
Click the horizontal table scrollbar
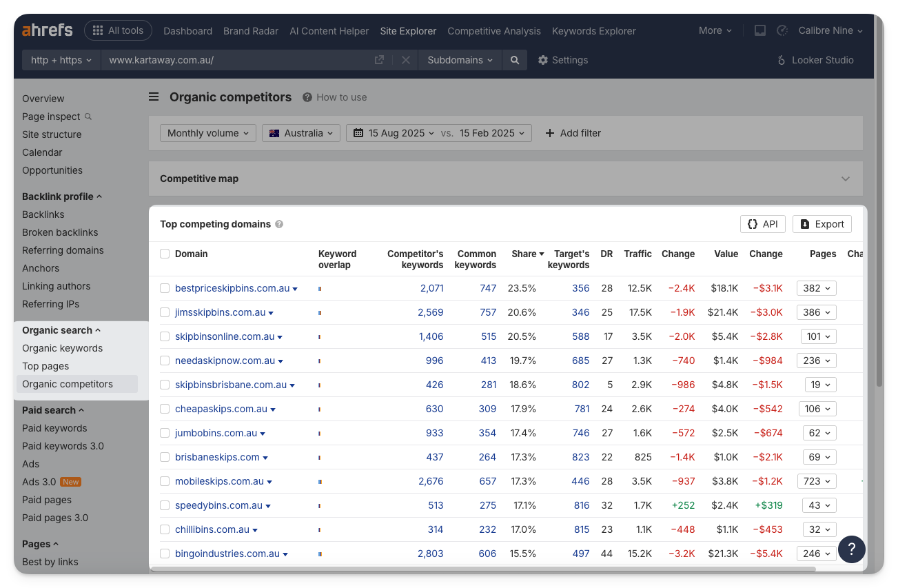coord(482,569)
